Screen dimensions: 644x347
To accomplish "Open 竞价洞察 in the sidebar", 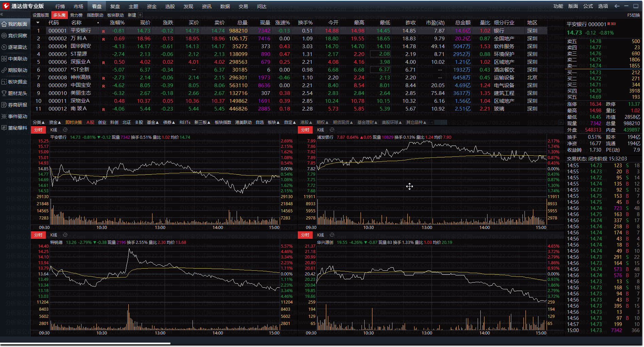I will 14,36.
